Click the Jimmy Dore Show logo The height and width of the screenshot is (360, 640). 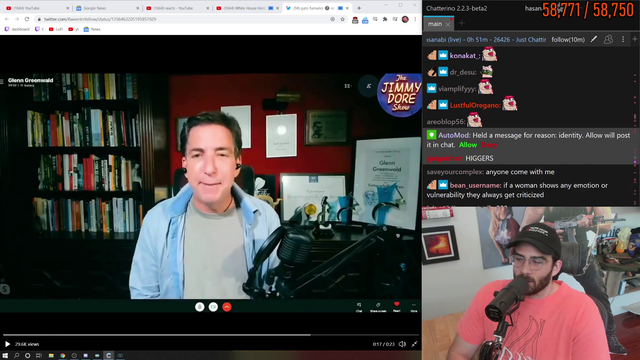tap(400, 95)
